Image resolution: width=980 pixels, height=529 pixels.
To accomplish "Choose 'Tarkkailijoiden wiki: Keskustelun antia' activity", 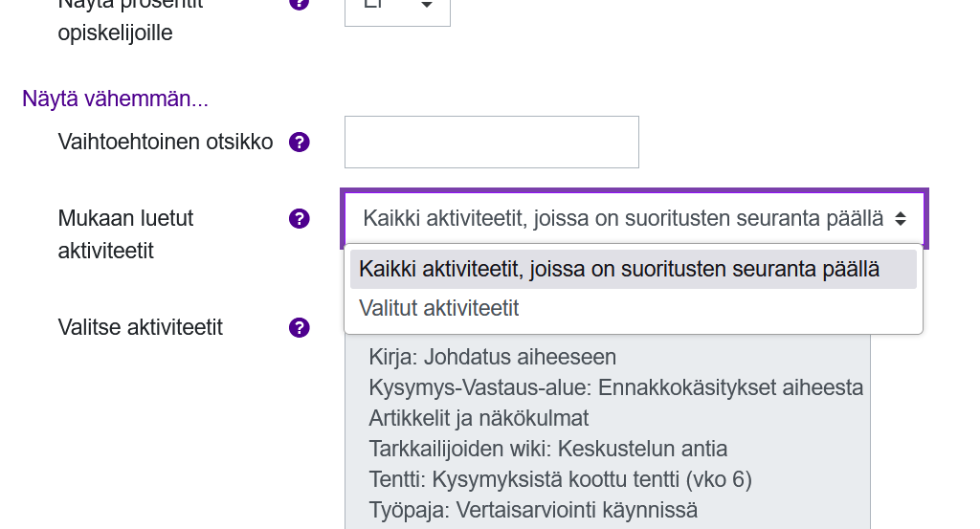I will (x=547, y=449).
